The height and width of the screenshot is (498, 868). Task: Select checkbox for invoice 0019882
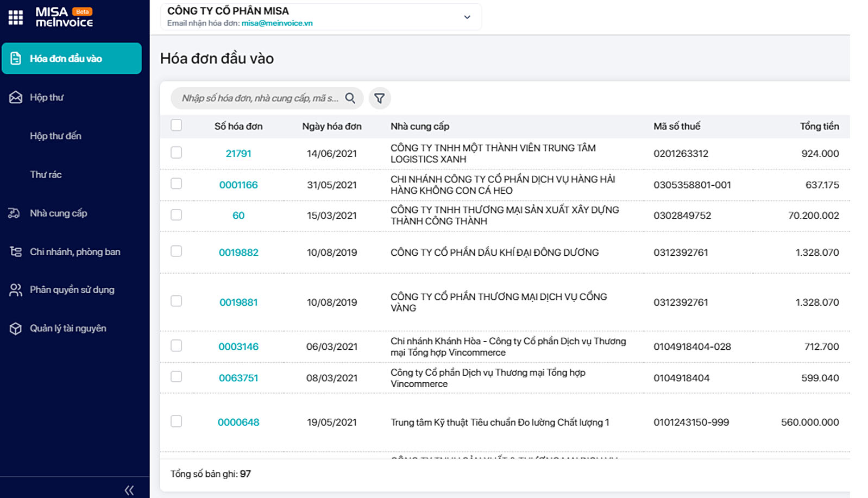[x=176, y=251]
